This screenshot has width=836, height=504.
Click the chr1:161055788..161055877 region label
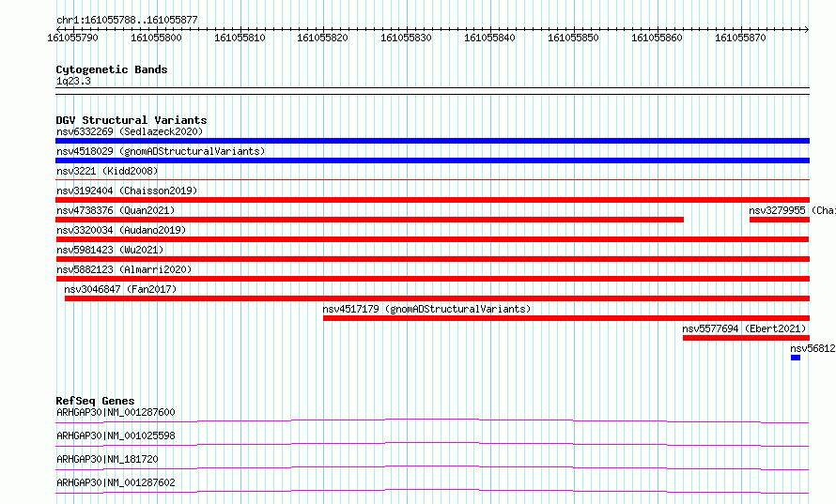[127, 20]
